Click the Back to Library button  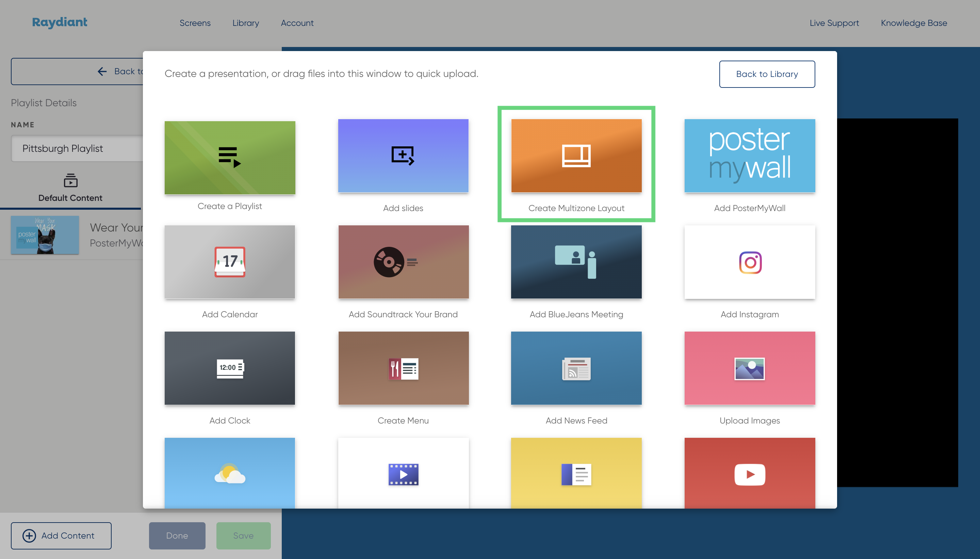click(x=767, y=74)
